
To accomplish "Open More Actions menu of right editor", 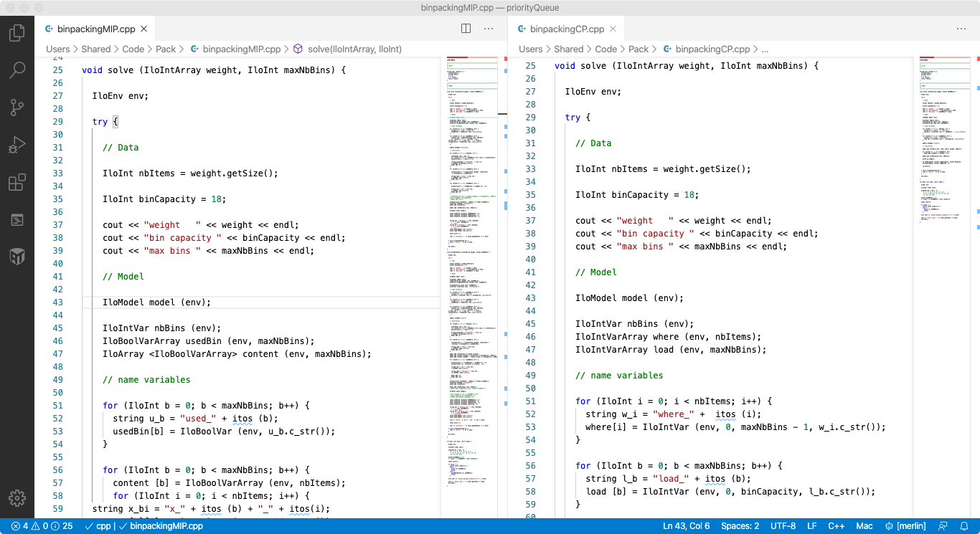I will [961, 29].
